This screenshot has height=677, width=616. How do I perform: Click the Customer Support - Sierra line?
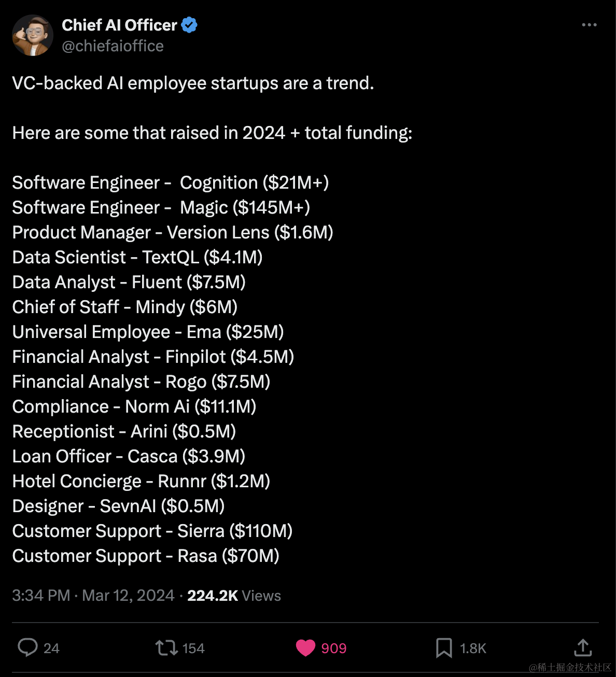(x=152, y=531)
